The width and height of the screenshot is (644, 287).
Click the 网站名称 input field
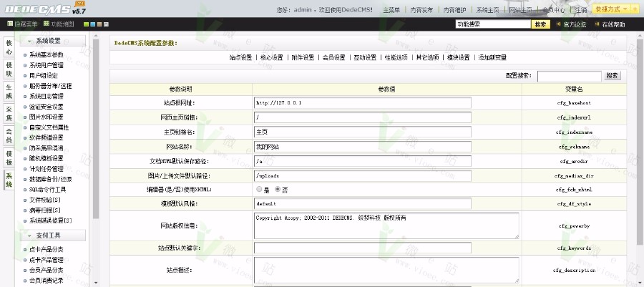coord(363,147)
